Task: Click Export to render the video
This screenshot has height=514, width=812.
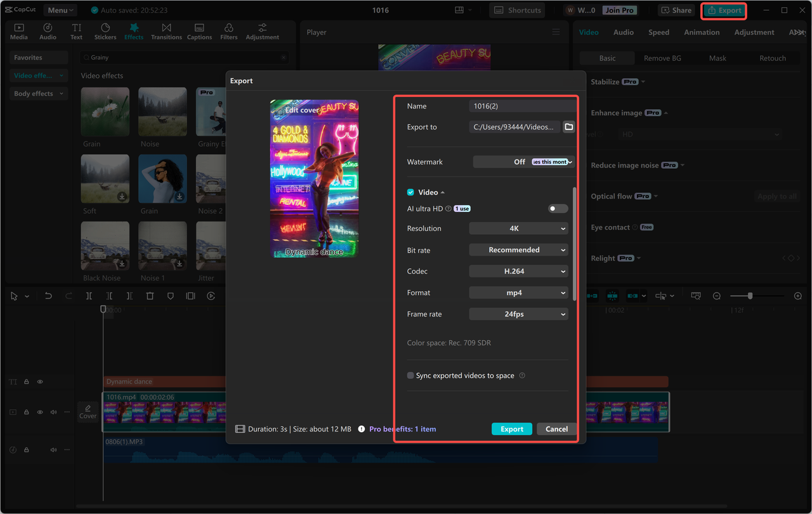Action: pyautogui.click(x=511, y=428)
